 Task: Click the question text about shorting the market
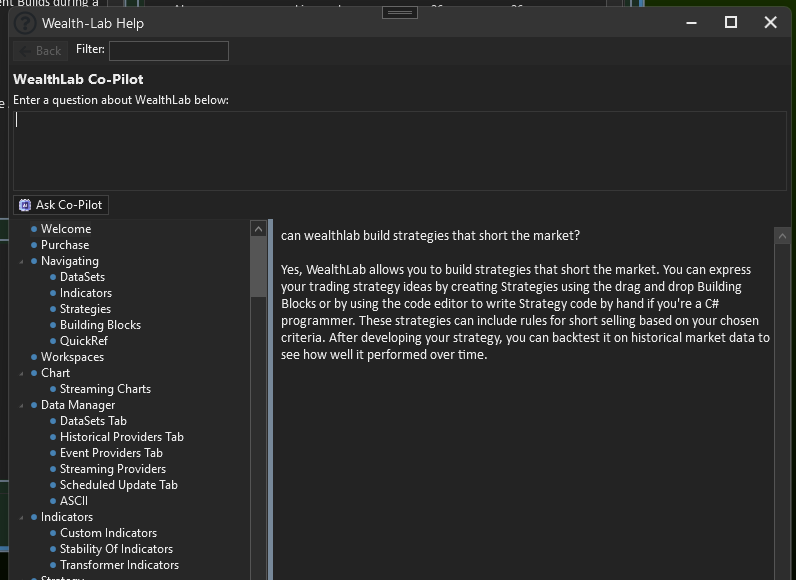430,235
